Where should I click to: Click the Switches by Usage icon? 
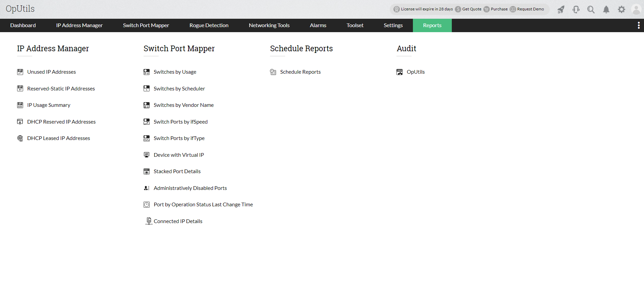(147, 72)
